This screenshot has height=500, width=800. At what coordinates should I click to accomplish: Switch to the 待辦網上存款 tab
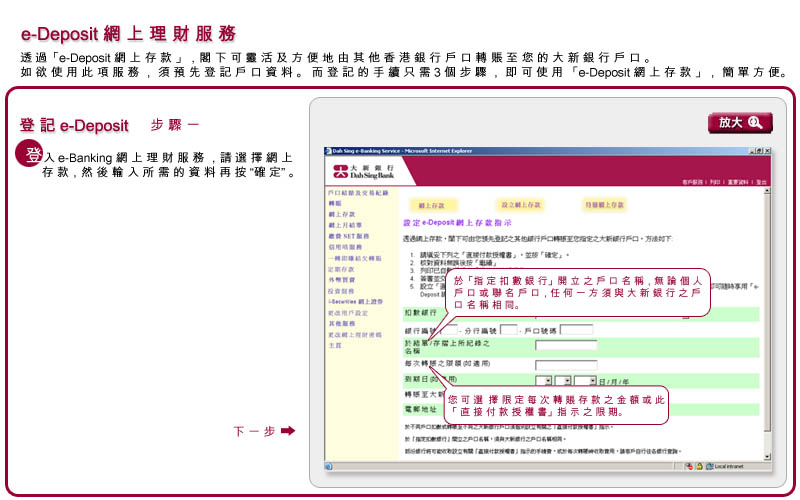coord(604,205)
